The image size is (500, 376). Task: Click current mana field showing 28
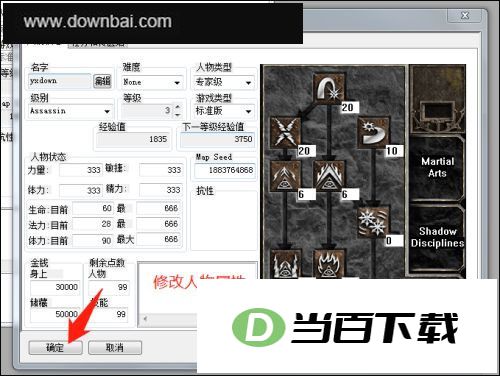point(93,224)
